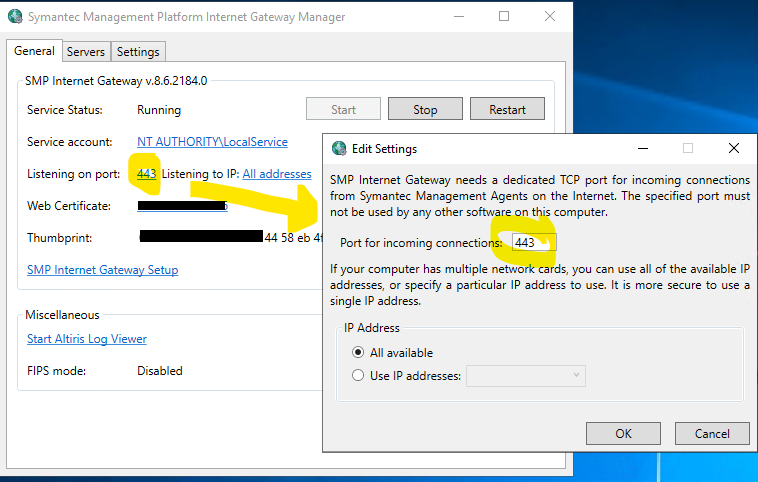This screenshot has height=482, width=758.
Task: Minimize the Internet Gateway Manager window
Action: click(459, 16)
